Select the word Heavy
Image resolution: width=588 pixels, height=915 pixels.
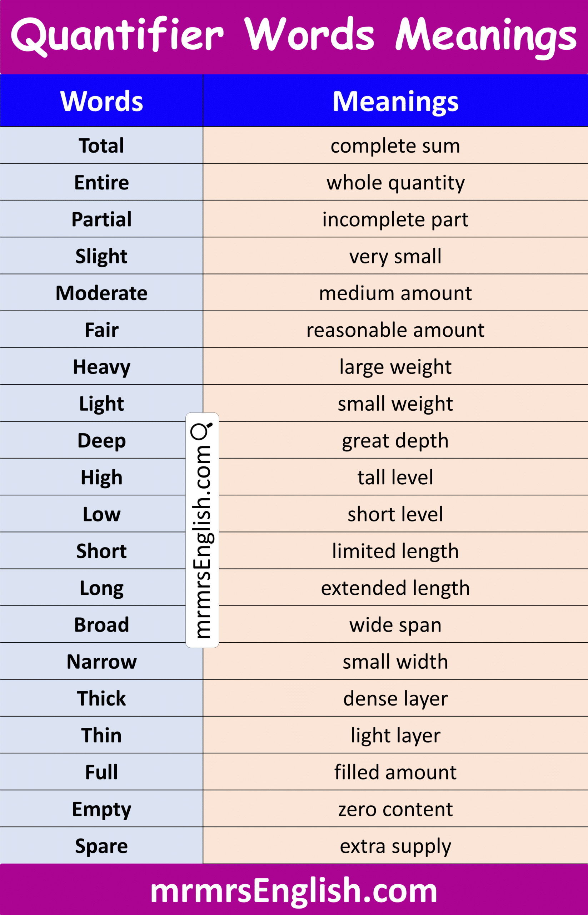pyautogui.click(x=101, y=367)
